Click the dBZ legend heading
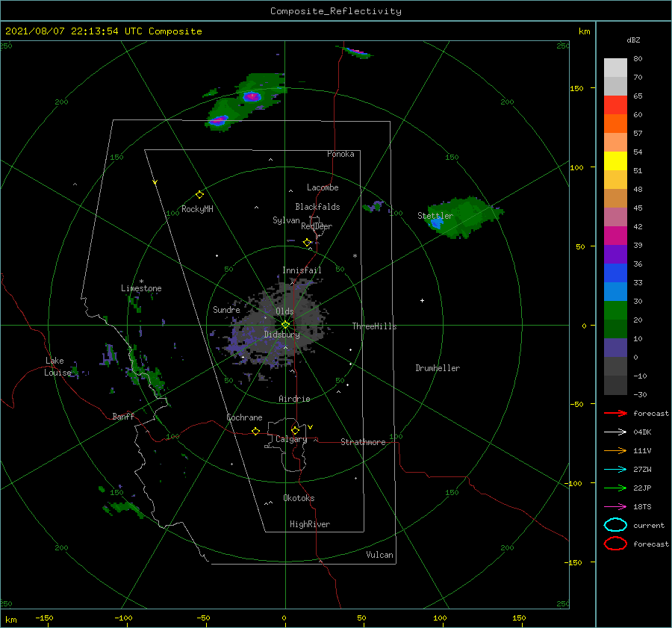Image resolution: width=672 pixels, height=628 pixels. (633, 40)
